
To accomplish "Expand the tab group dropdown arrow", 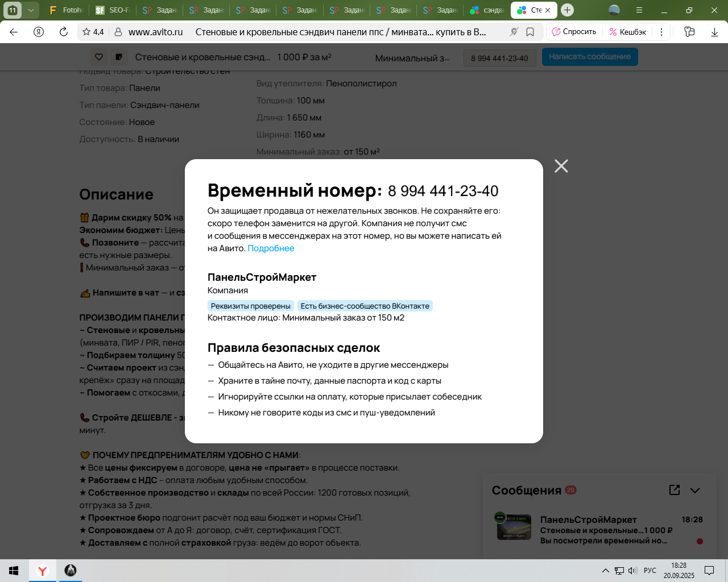I will [31, 10].
